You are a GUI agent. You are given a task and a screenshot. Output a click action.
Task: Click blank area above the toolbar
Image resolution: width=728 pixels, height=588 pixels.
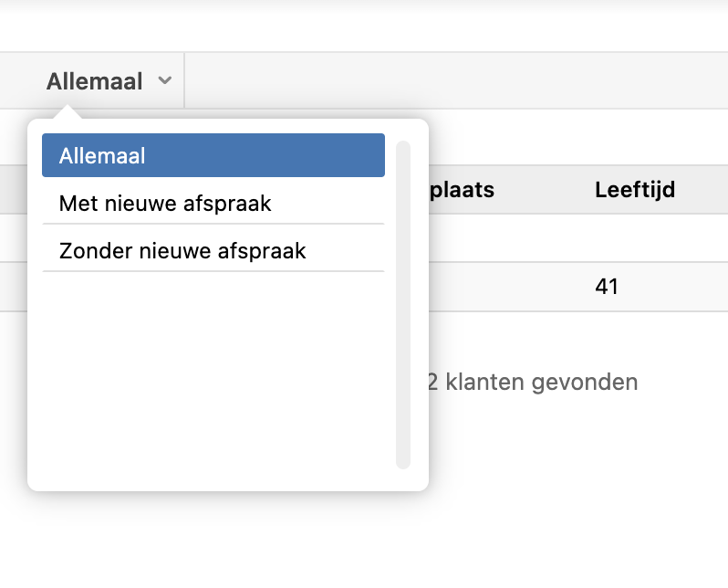365,27
